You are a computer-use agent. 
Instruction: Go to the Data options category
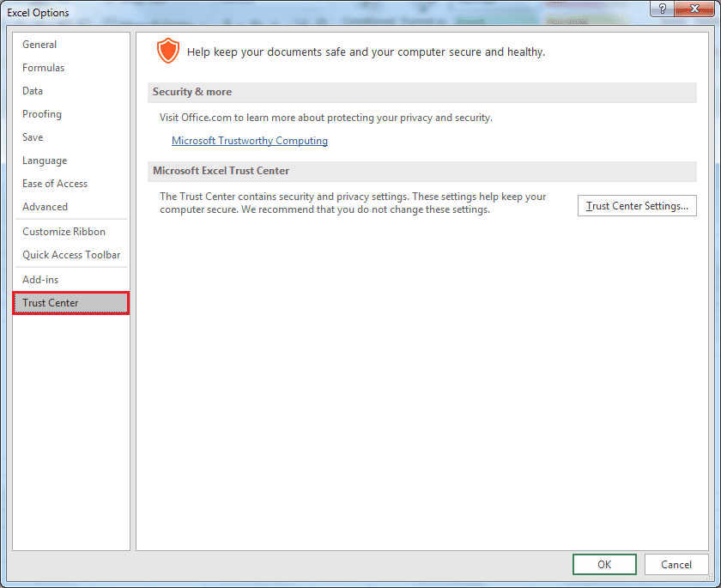click(x=71, y=91)
